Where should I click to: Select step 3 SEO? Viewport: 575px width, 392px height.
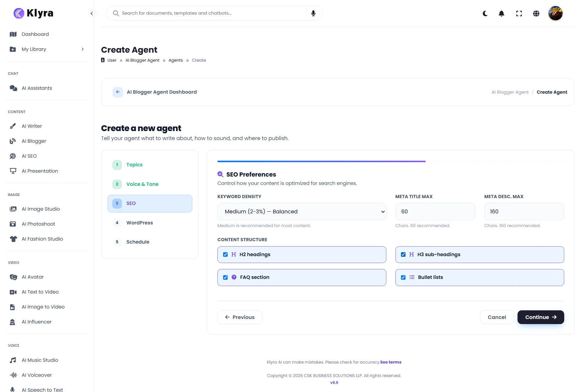pos(150,203)
